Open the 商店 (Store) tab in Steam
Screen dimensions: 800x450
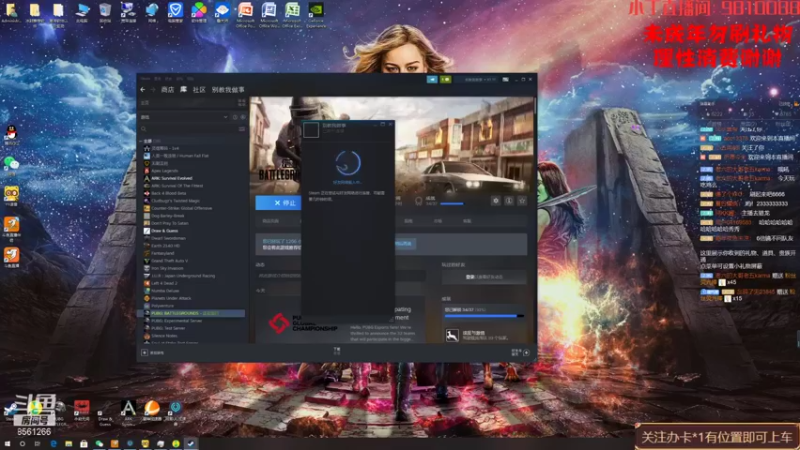(x=167, y=90)
